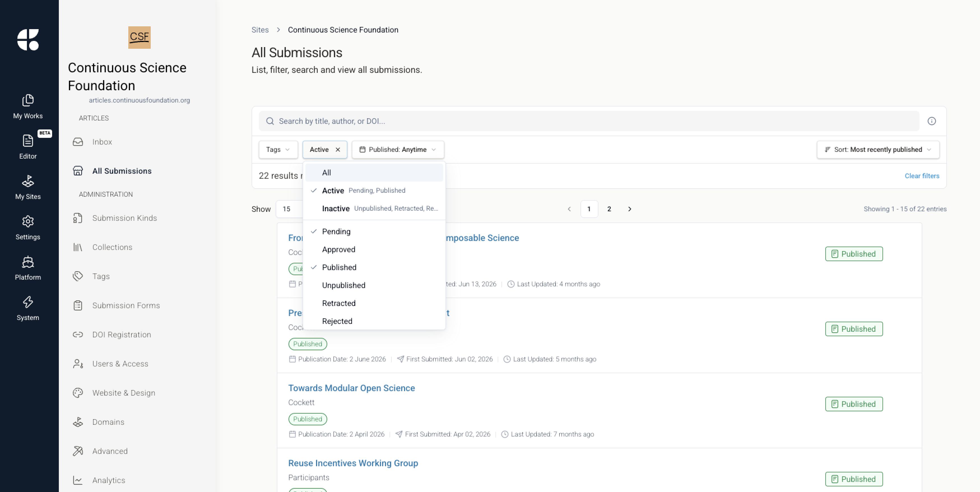Toggle the Retracted status option

click(374, 303)
